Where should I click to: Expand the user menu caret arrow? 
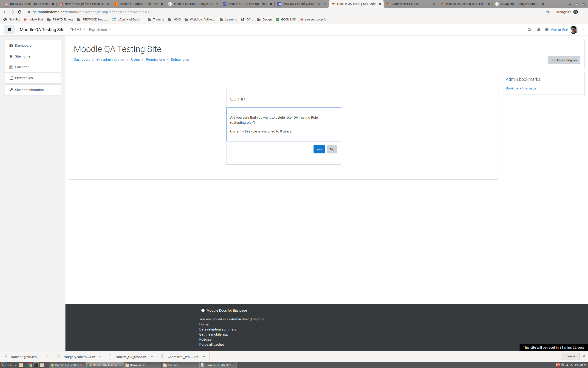coord(583,29)
